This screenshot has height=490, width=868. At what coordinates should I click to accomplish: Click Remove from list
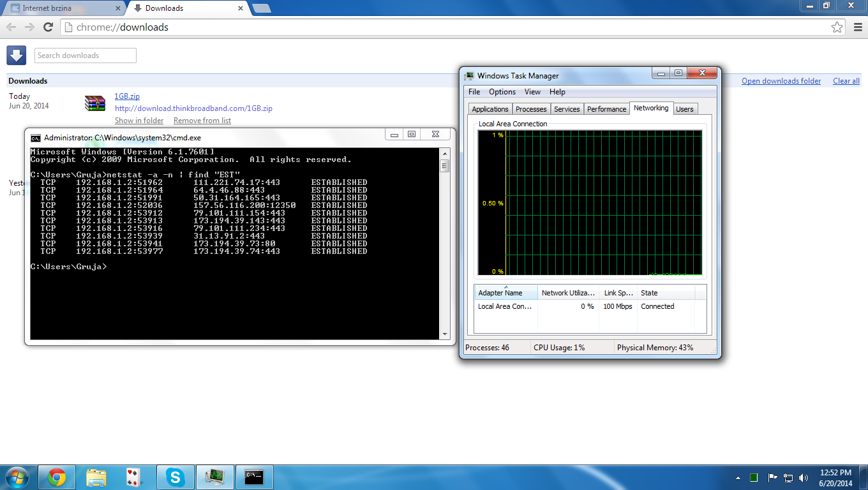(x=202, y=121)
